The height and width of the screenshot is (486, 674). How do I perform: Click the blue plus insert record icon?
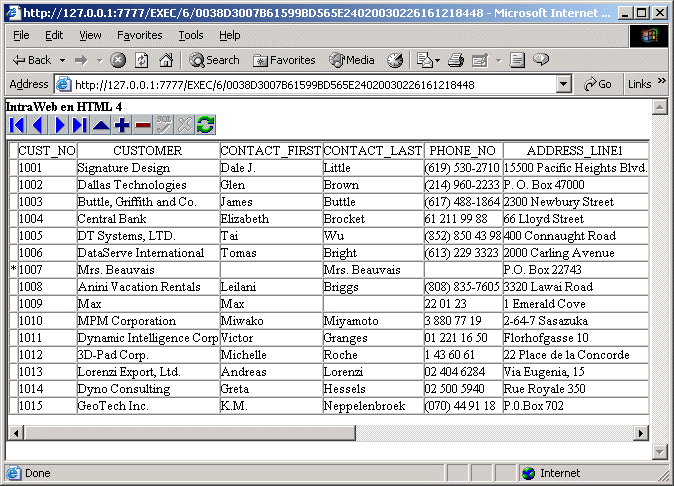coord(122,125)
